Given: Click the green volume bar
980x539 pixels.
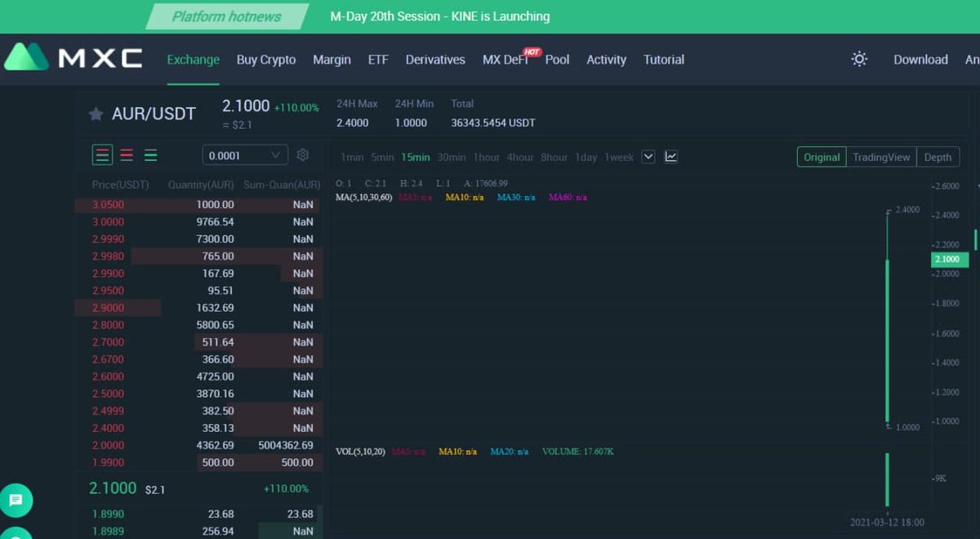Looking at the screenshot, I should [888, 480].
